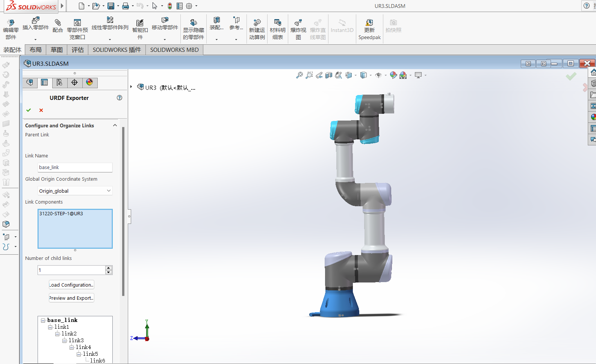Open the SOLIDWORKS MBD tab
This screenshot has width=596, height=364.
coord(174,50)
